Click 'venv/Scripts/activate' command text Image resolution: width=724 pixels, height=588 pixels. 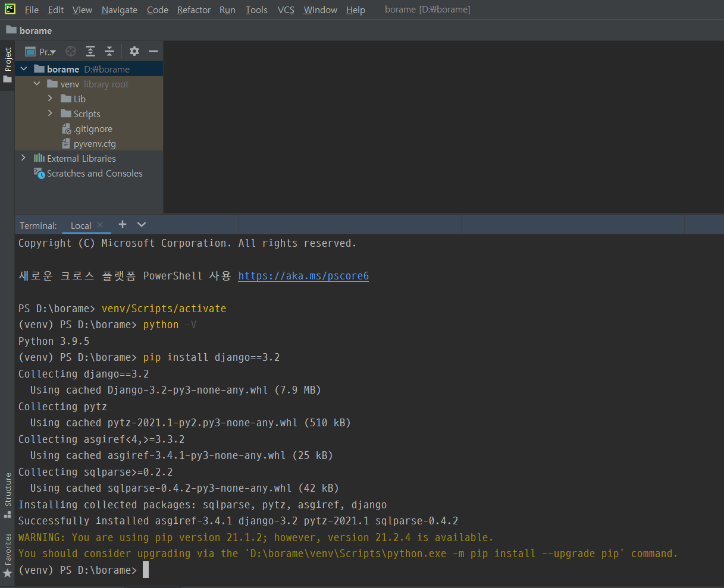[x=164, y=309]
